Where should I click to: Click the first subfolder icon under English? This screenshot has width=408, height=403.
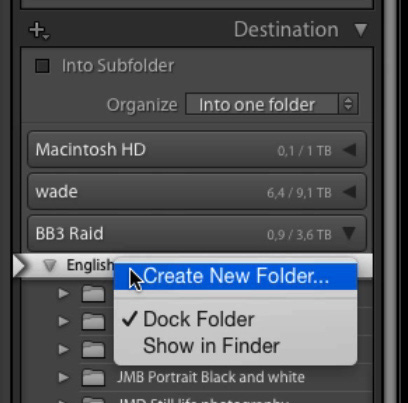(93, 294)
